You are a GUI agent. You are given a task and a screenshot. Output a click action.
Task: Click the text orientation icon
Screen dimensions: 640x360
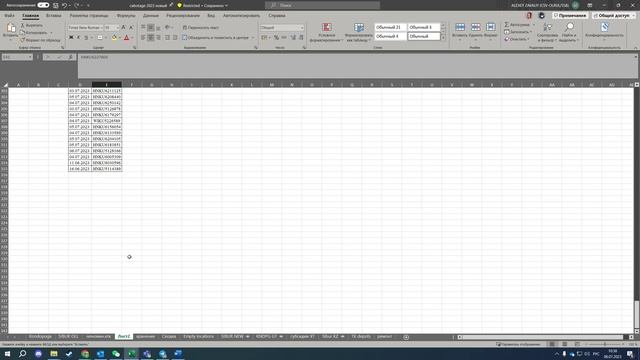pos(168,27)
